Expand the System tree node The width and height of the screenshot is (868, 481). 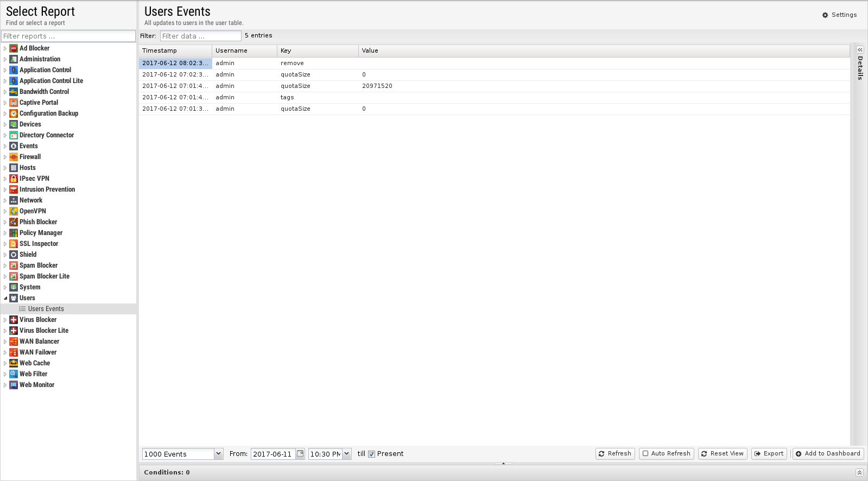click(5, 287)
